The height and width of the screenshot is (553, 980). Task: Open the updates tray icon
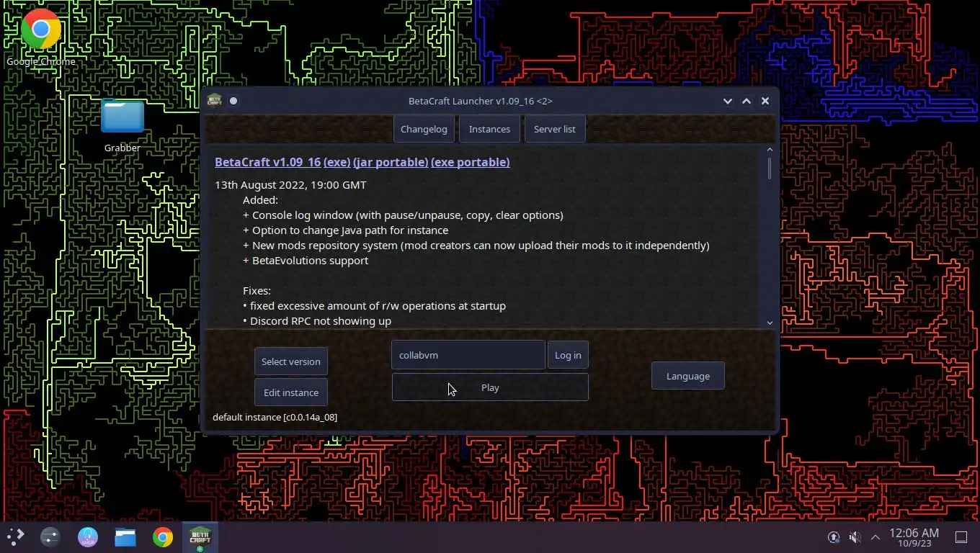(x=834, y=537)
